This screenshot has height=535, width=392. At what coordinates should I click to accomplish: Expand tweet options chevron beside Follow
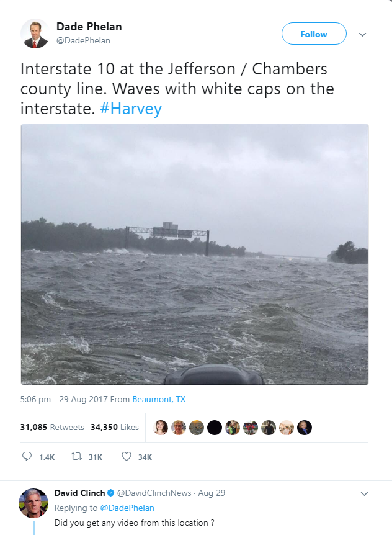[x=363, y=35]
